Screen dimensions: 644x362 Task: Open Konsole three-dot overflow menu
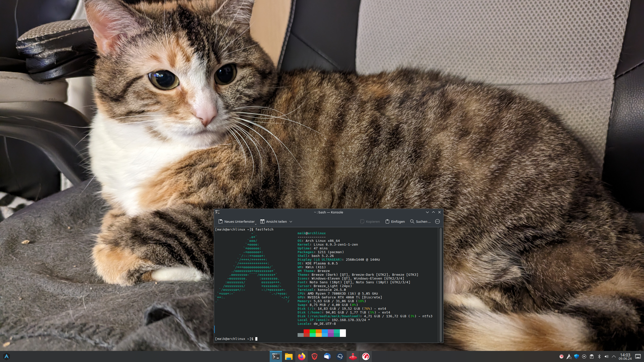pyautogui.click(x=437, y=221)
